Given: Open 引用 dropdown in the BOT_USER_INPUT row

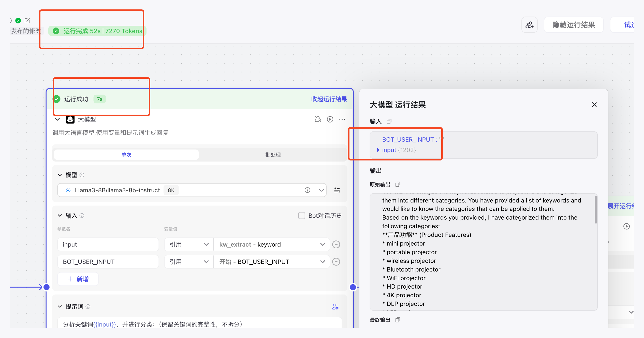Looking at the screenshot, I should pyautogui.click(x=189, y=262).
